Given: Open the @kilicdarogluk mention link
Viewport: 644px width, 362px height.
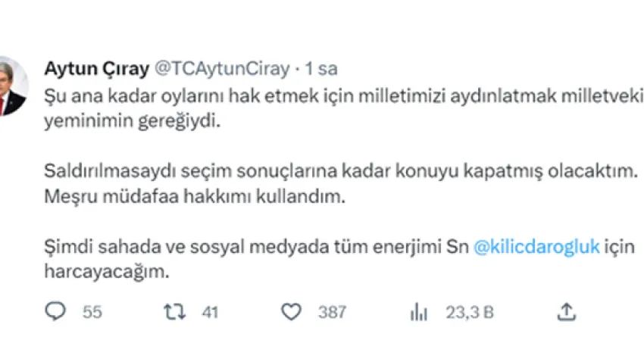Looking at the screenshot, I should [x=536, y=247].
